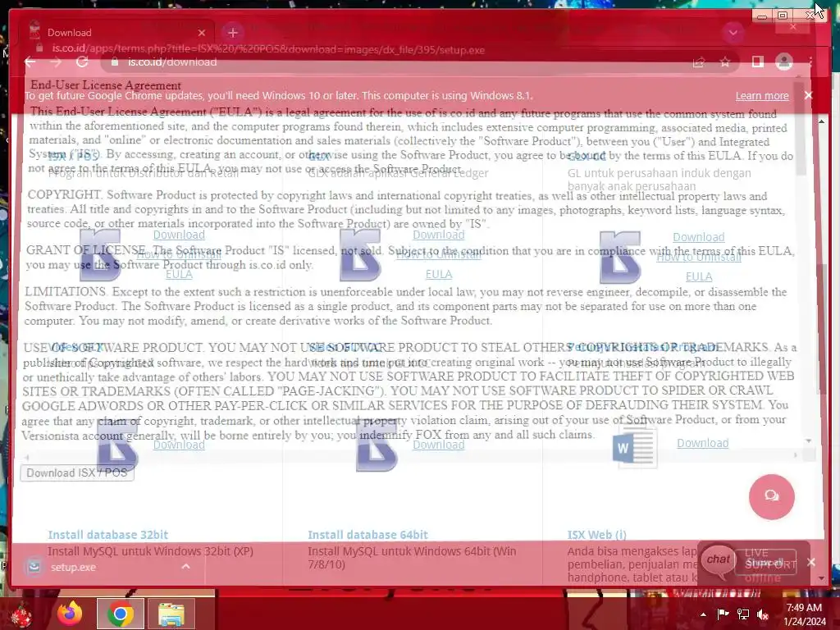
Task: Open Action Center flag icon
Action: coord(723,614)
